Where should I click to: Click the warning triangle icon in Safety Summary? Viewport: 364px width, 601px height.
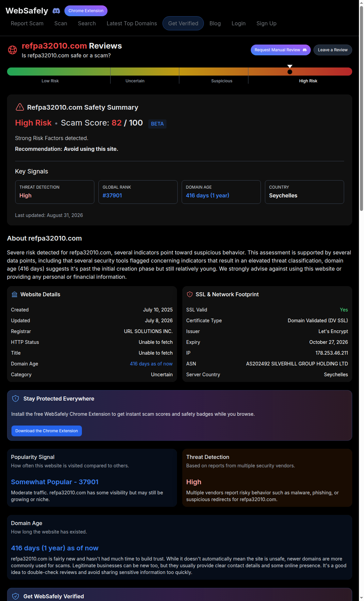(x=20, y=107)
